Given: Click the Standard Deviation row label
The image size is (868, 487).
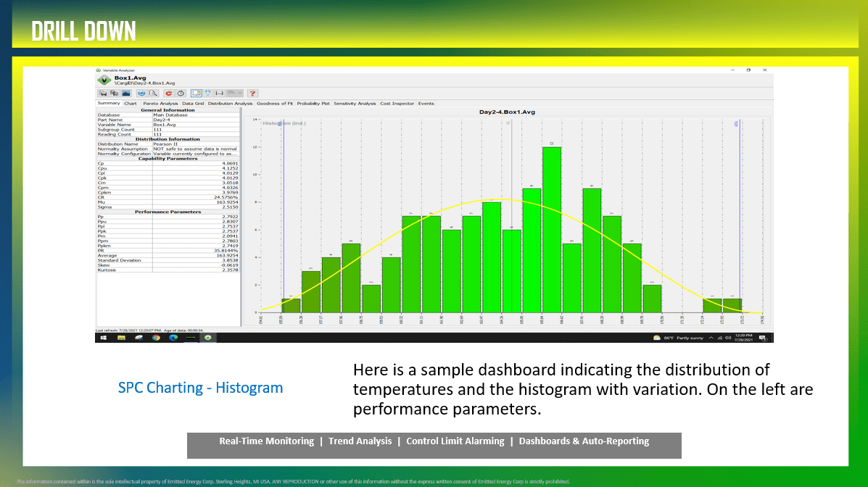Looking at the screenshot, I should 119,260.
